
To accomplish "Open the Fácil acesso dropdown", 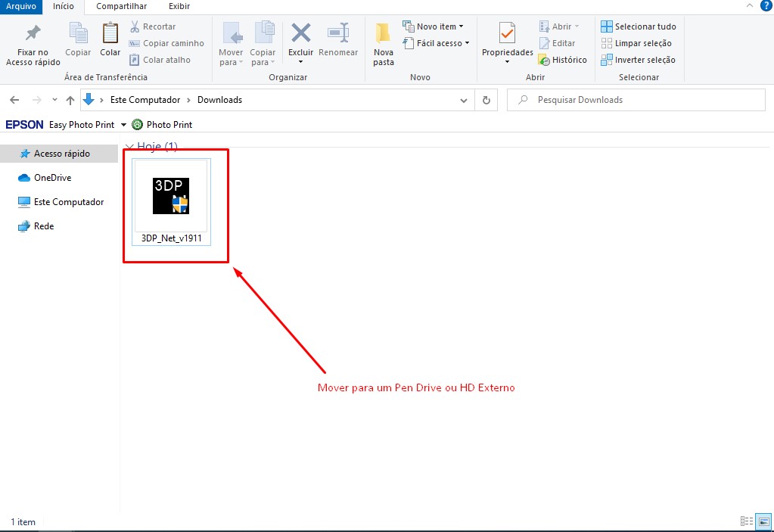I will coord(436,43).
